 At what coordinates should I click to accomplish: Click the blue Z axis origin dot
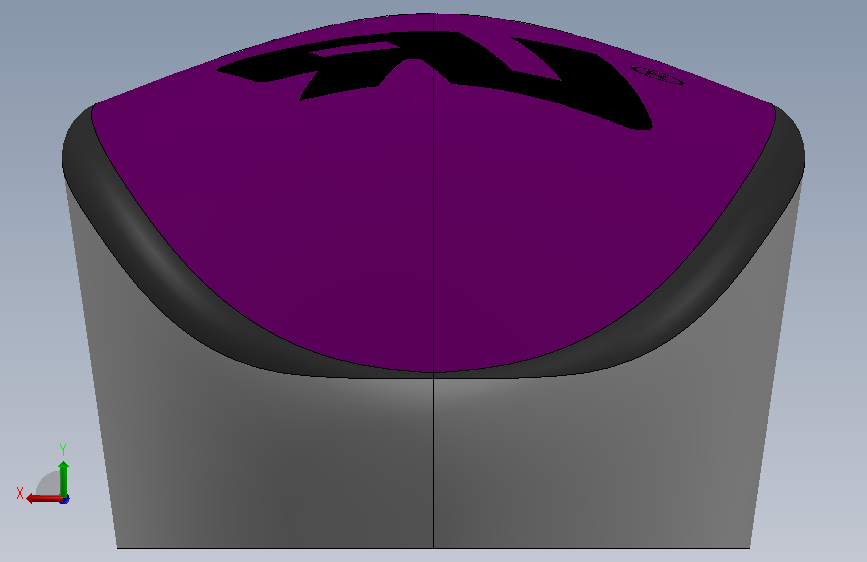[x=65, y=500]
